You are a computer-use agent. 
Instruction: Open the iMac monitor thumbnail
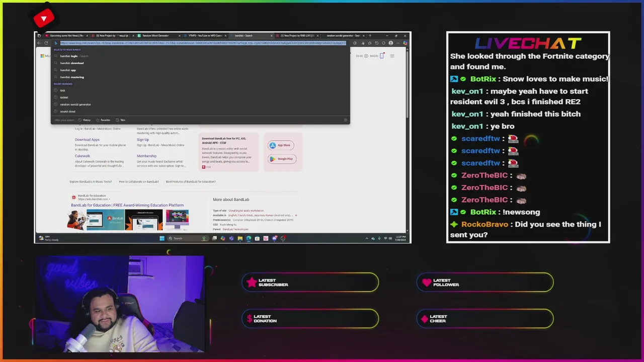(177, 220)
